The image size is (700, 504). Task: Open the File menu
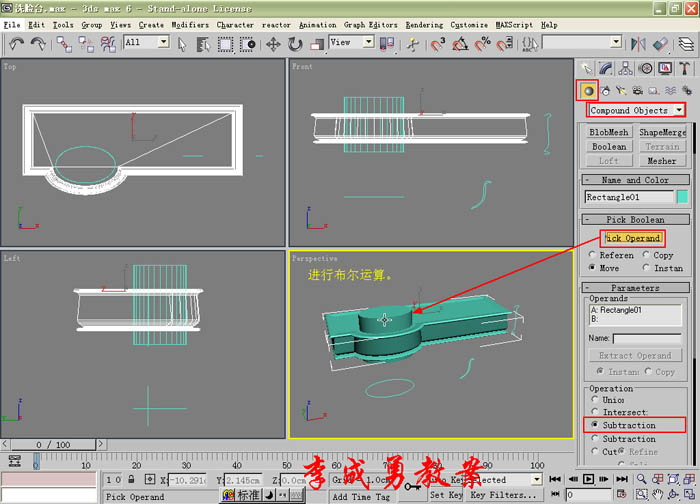12,25
